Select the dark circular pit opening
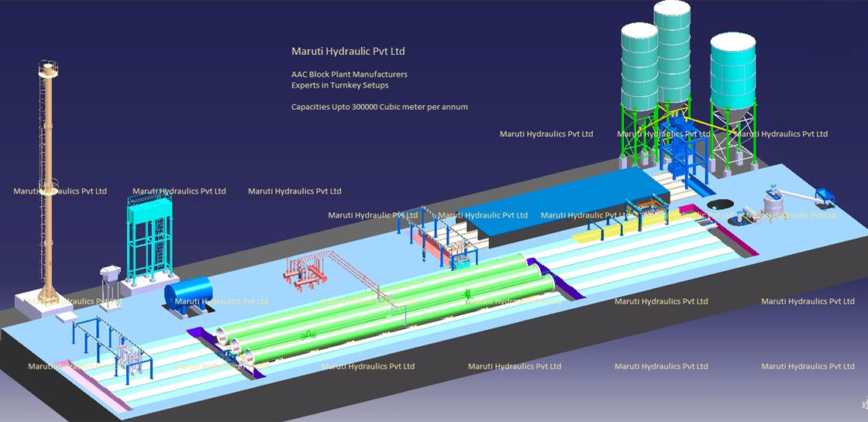This screenshot has height=422, width=868. pos(721,204)
